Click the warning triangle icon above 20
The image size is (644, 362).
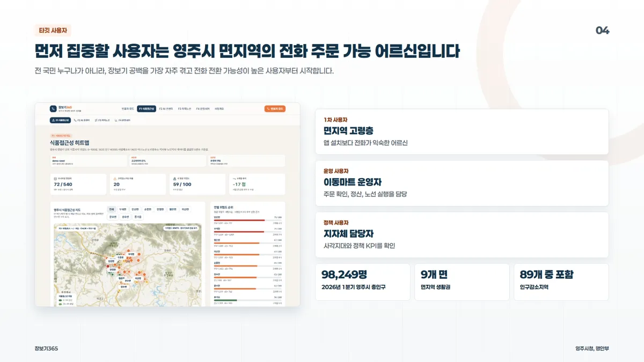tap(115, 179)
